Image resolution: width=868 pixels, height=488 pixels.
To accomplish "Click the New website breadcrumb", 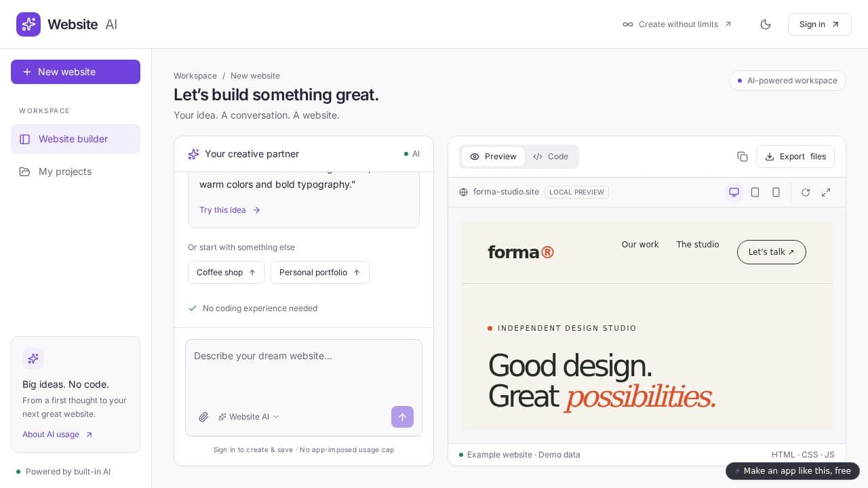I will click(255, 76).
